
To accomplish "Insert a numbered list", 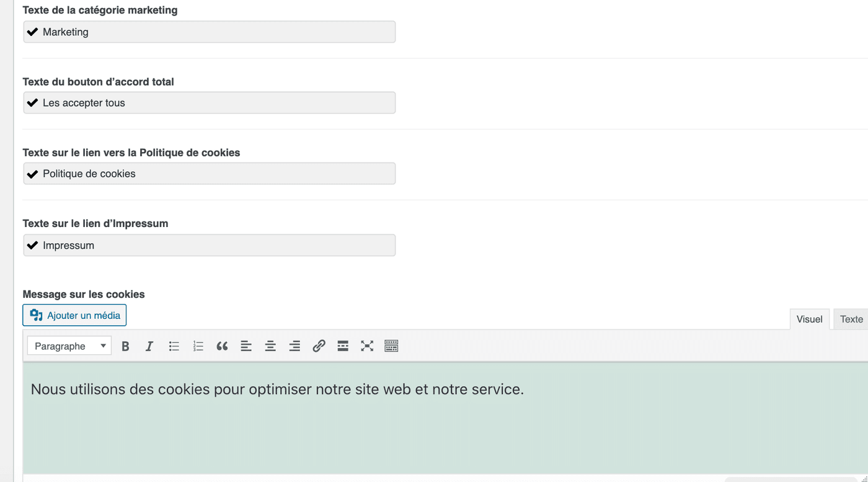I will point(198,346).
